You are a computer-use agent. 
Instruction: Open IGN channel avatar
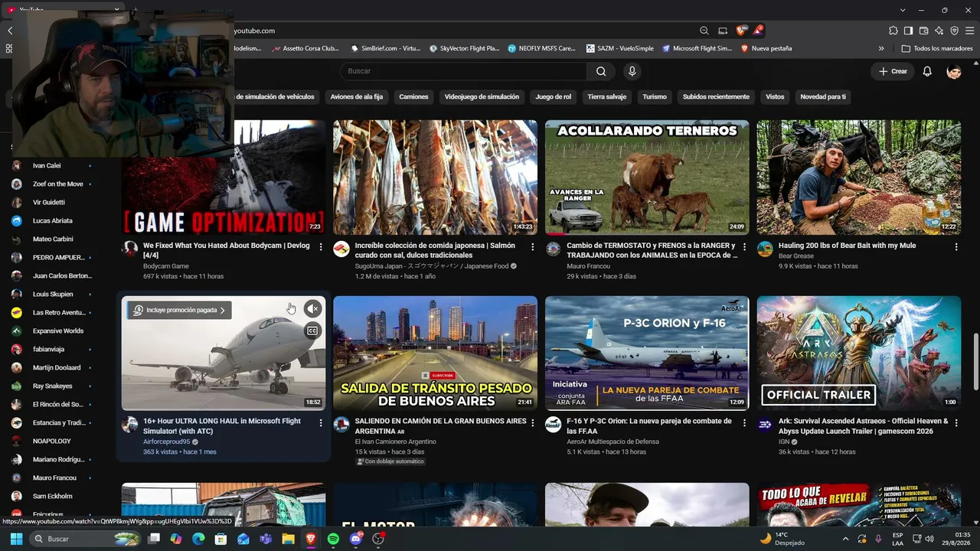coord(765,425)
